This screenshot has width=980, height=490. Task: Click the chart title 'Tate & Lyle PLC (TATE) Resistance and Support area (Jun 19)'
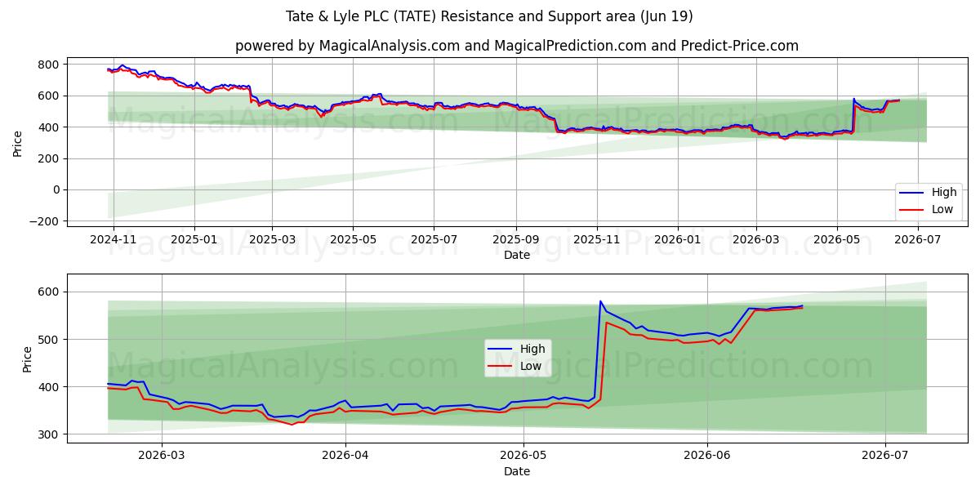(x=489, y=16)
